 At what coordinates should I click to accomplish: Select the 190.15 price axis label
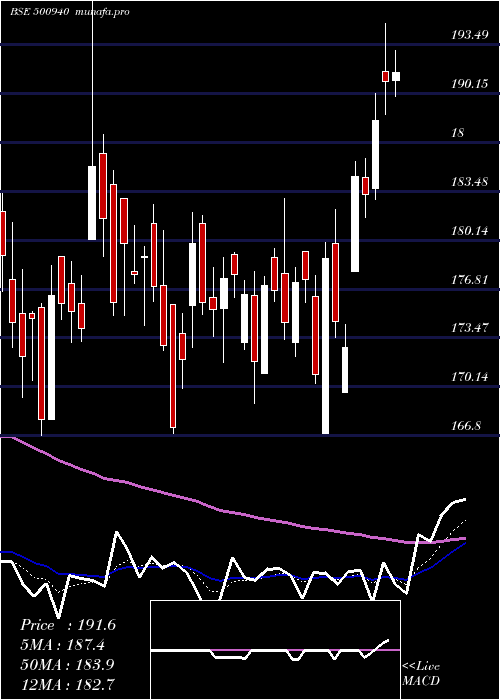[469, 83]
